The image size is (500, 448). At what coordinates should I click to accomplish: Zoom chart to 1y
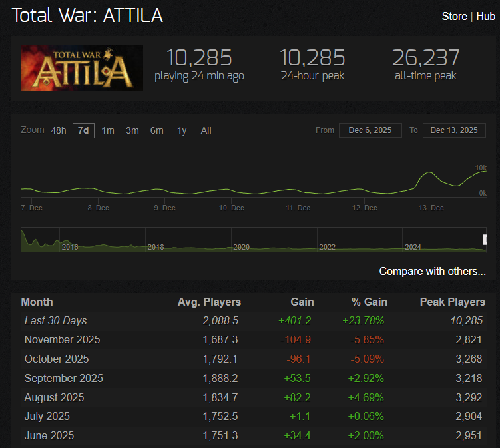[182, 130]
